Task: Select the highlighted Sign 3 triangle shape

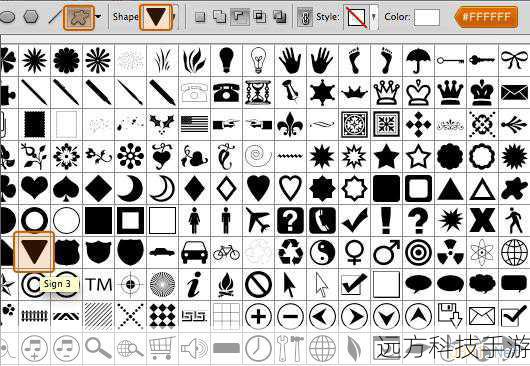Action: click(34, 252)
